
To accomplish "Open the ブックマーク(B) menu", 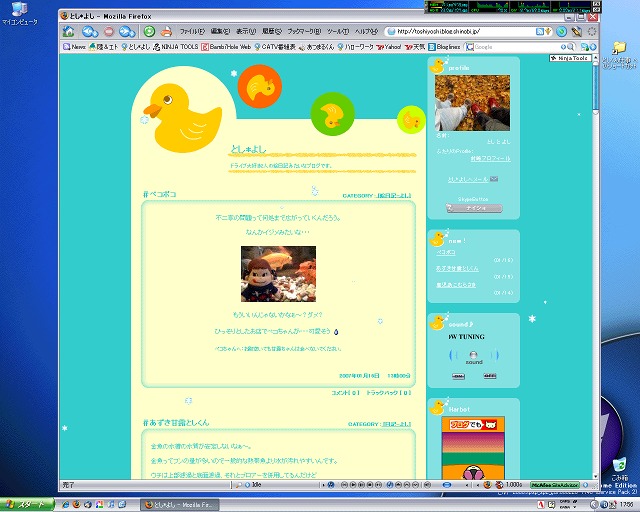I will coord(304,31).
